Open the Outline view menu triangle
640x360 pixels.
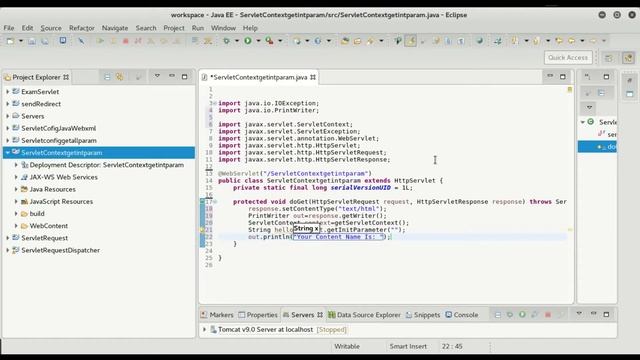(x=589, y=108)
